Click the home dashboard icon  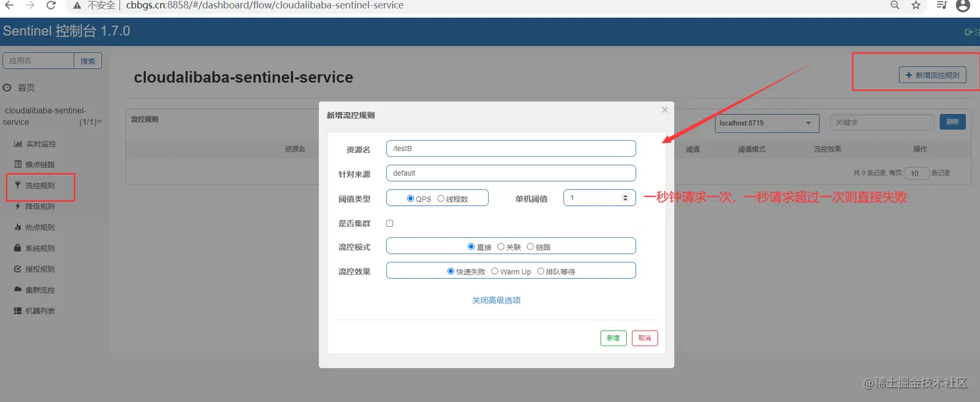point(7,88)
